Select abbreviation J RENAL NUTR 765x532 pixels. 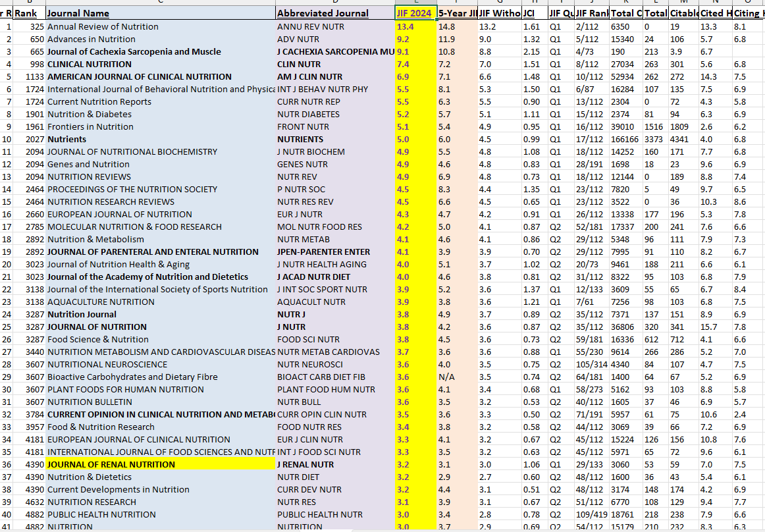point(335,465)
